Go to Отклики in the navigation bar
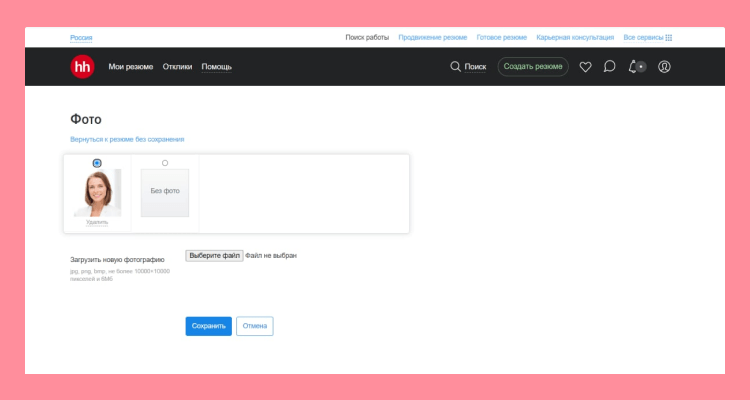The width and height of the screenshot is (750, 400). click(177, 67)
